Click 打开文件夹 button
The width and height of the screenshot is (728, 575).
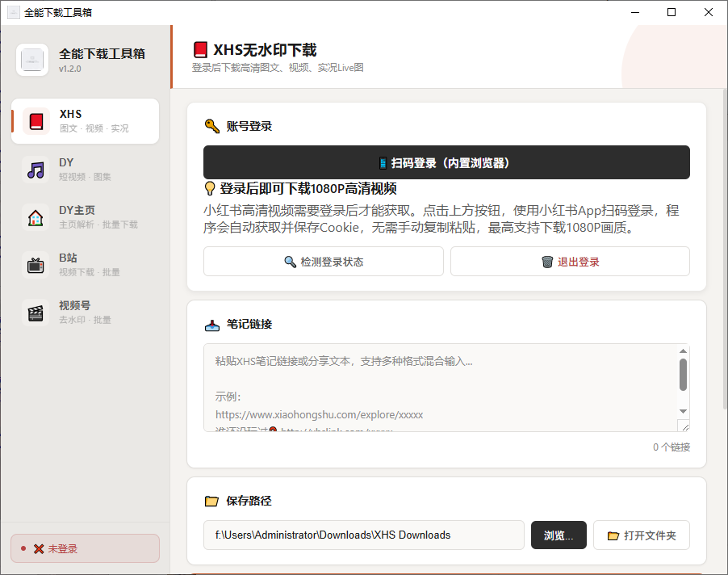point(641,535)
